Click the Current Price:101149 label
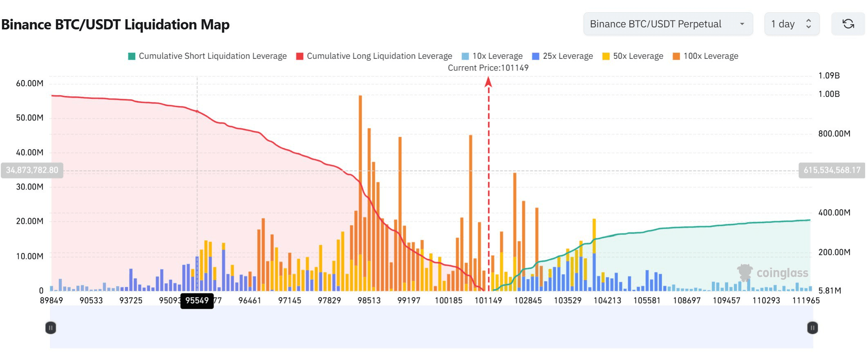Viewport: 868px width, 352px height. point(488,68)
